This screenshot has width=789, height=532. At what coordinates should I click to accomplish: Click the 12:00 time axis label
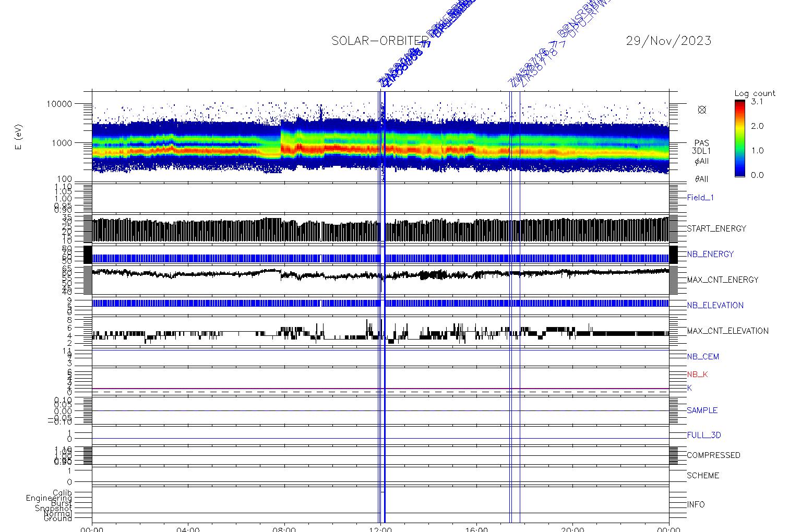point(380,529)
